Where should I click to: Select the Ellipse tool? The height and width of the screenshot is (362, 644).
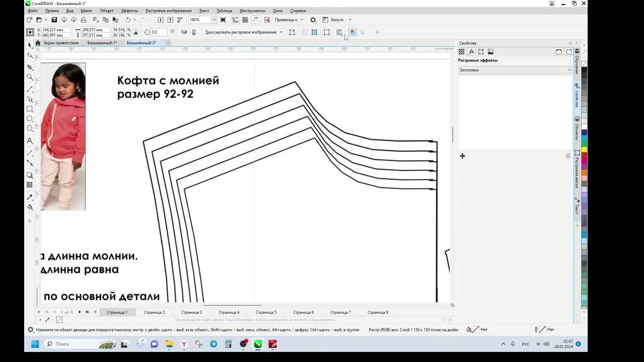click(30, 119)
